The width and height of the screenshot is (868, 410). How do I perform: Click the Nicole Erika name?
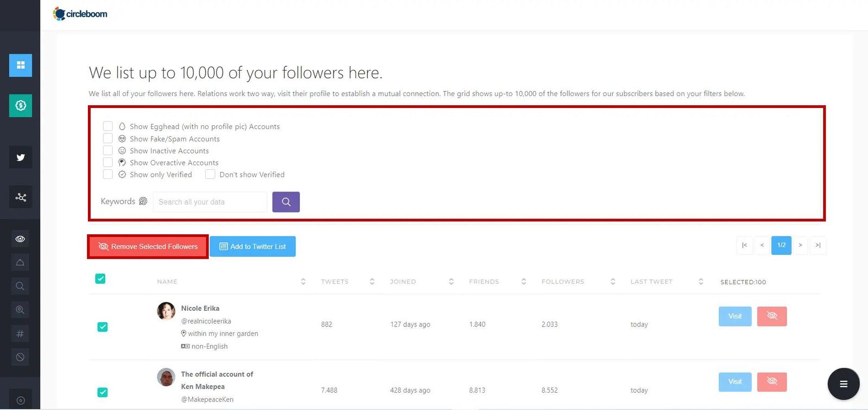coord(200,308)
